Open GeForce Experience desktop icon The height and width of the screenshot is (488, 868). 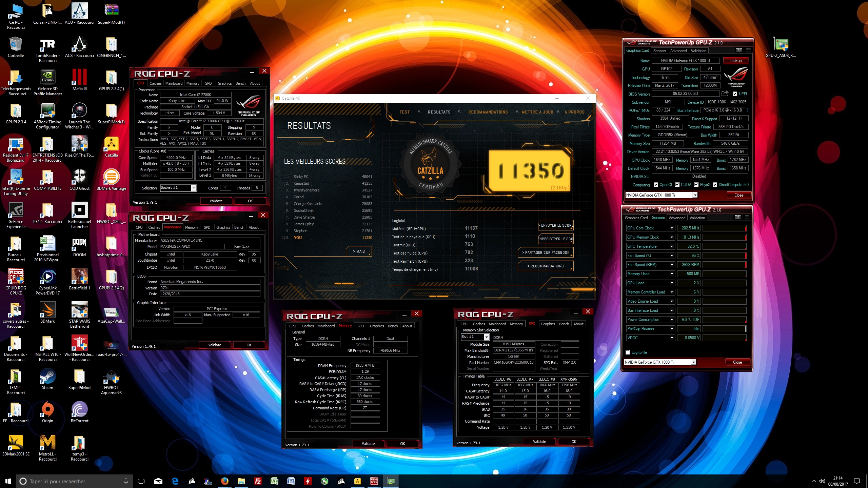(x=16, y=216)
